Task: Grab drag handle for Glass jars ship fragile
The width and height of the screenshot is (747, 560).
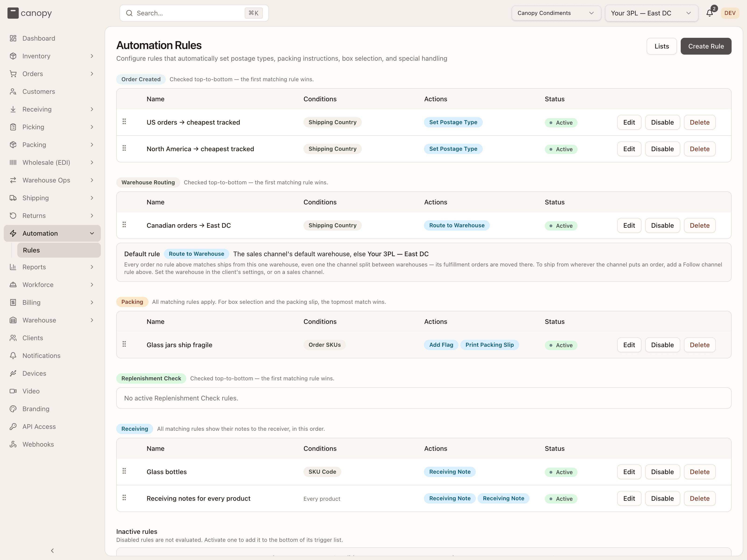Action: (124, 344)
